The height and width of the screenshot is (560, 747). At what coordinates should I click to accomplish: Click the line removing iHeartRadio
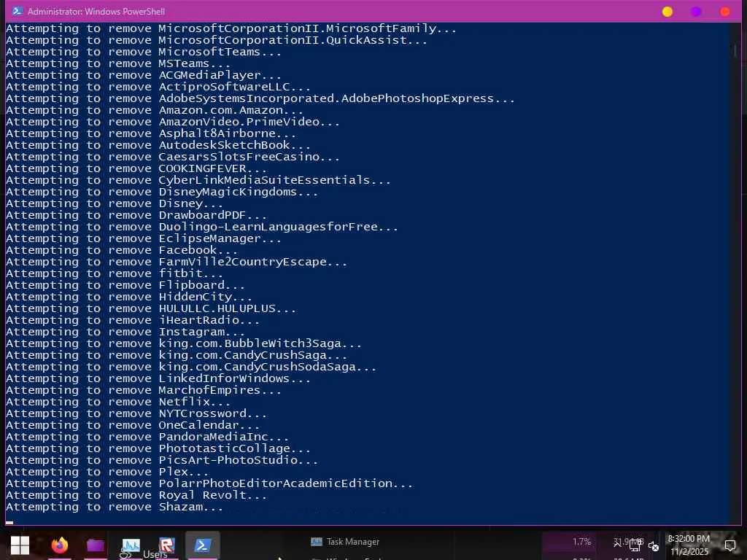point(133,320)
